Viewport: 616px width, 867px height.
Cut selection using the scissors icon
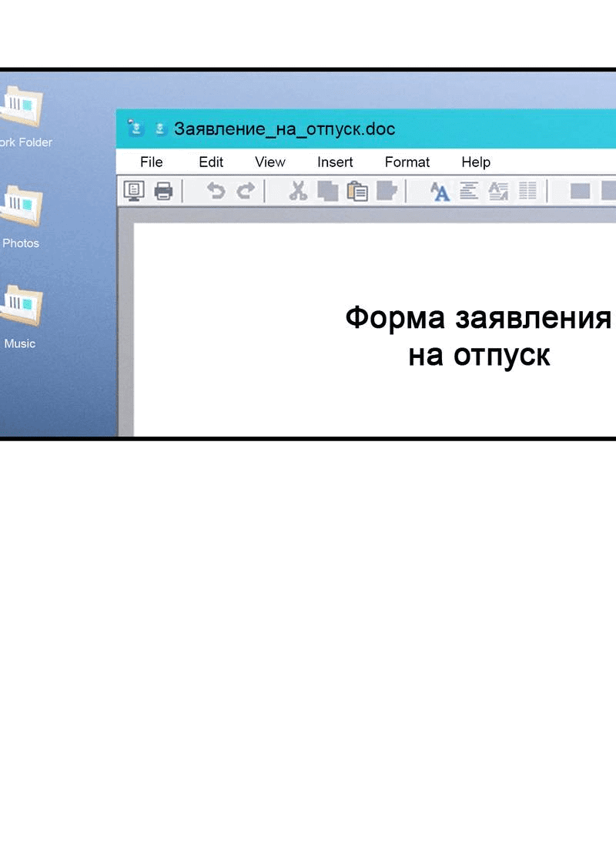coord(298,190)
